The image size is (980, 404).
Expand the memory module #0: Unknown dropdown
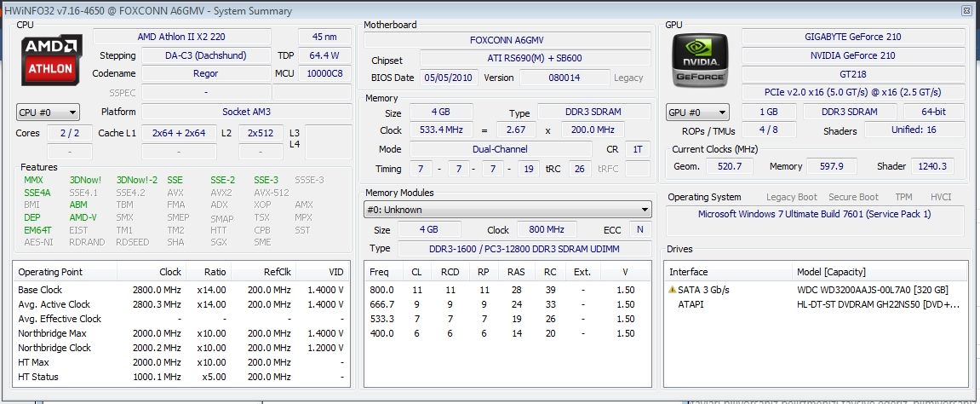(x=507, y=210)
